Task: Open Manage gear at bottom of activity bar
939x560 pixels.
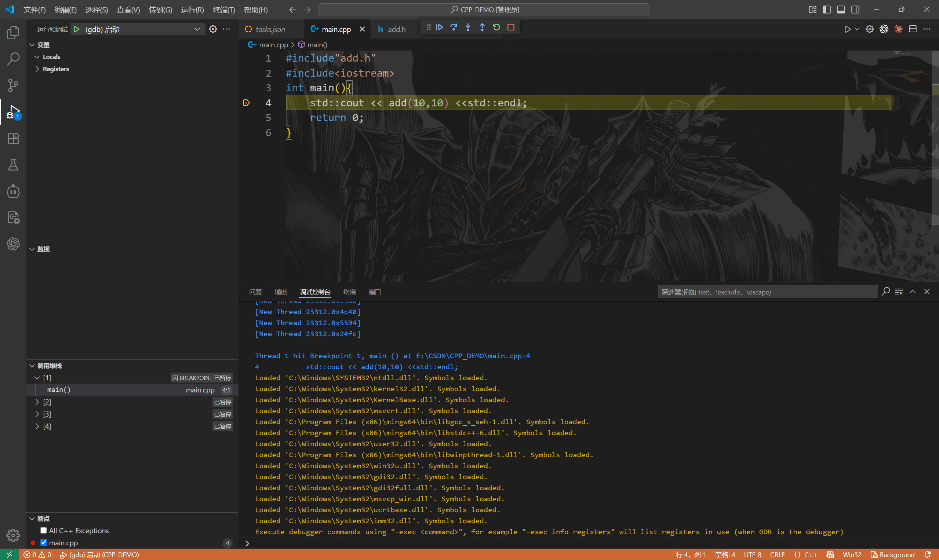Action: pos(13,535)
